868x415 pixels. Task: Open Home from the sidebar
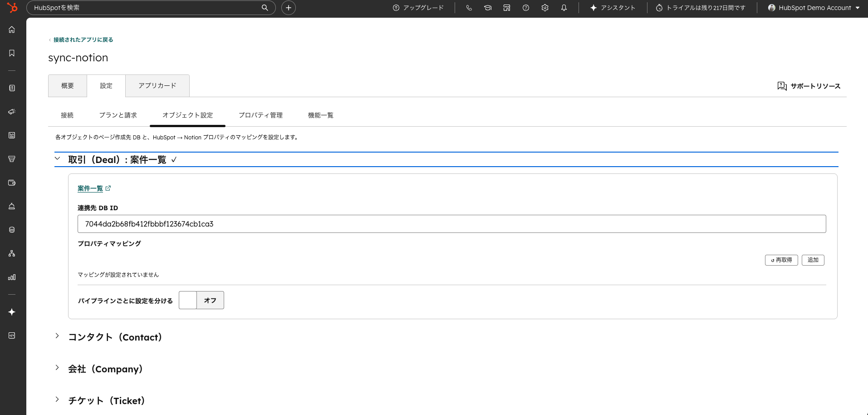coord(12,30)
